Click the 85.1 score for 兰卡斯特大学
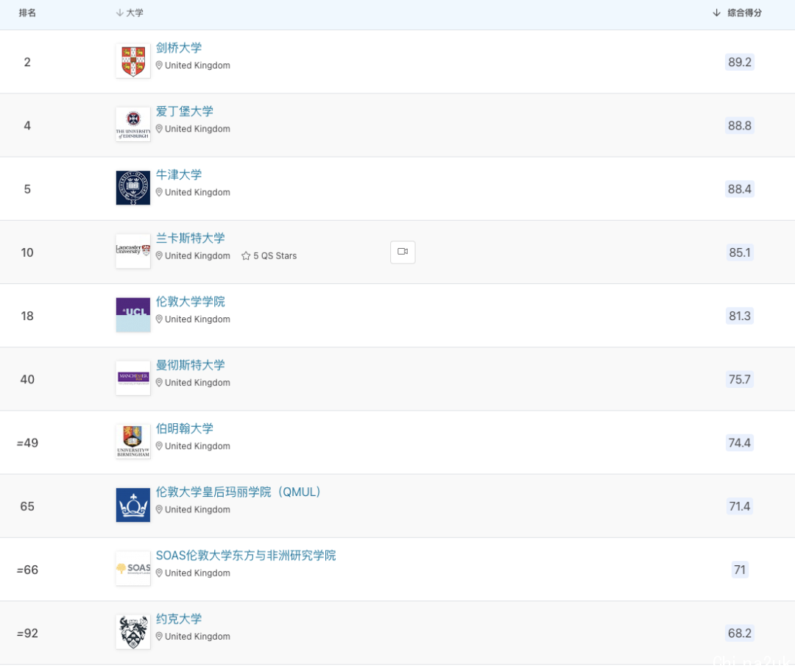This screenshot has width=795, height=672. (x=740, y=252)
